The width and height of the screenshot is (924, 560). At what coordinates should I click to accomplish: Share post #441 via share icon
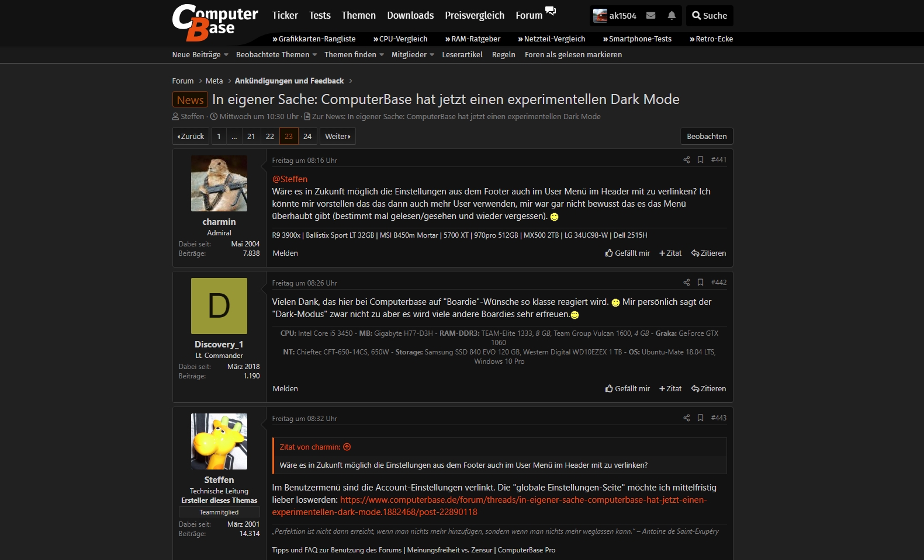tap(687, 160)
